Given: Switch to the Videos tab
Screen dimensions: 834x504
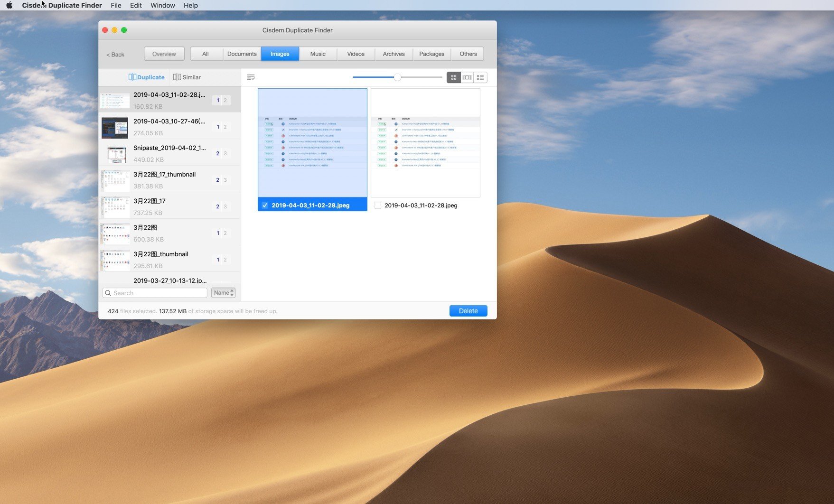Looking at the screenshot, I should click(x=356, y=54).
